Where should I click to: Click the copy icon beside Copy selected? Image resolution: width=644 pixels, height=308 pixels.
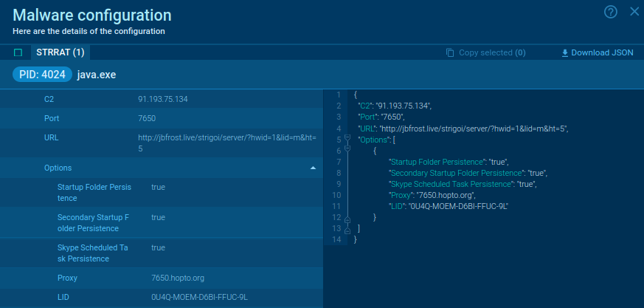pyautogui.click(x=450, y=52)
